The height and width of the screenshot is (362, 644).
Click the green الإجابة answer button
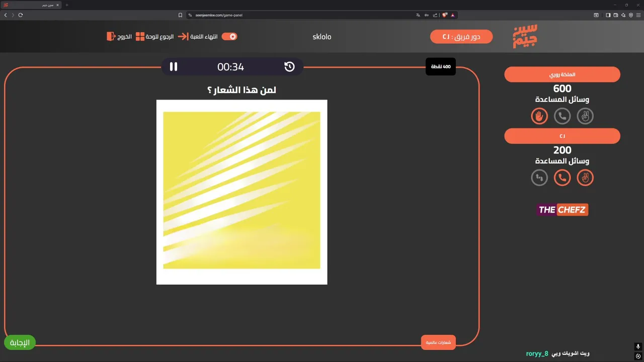(x=20, y=342)
